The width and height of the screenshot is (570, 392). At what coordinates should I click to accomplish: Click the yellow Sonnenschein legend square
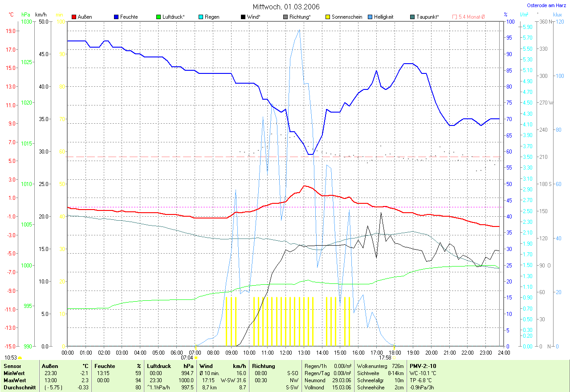click(x=328, y=17)
